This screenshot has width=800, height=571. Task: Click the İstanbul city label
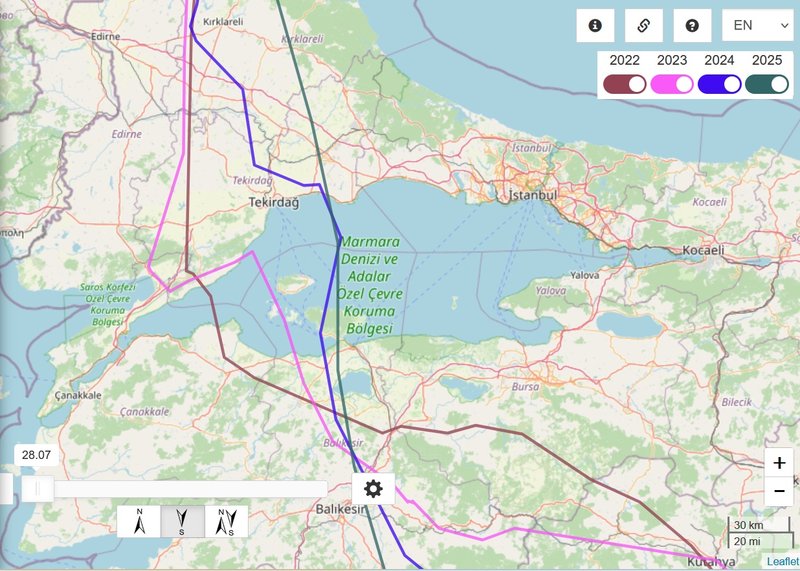pos(533,195)
